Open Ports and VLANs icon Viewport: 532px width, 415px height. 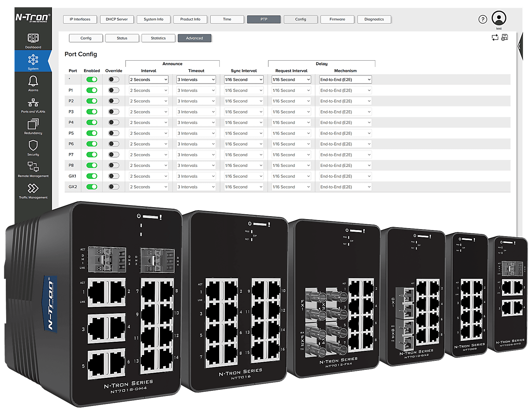pyautogui.click(x=33, y=103)
